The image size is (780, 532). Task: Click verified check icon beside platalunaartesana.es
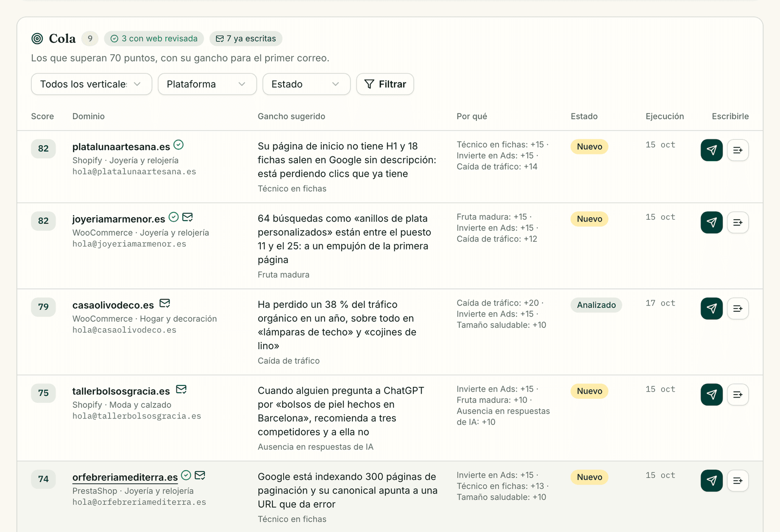coord(178,145)
